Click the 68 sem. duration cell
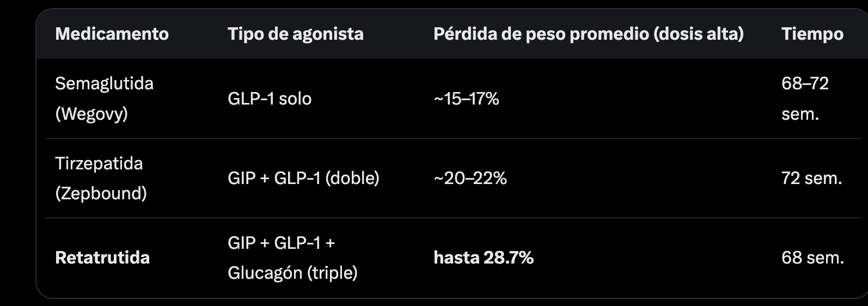 coord(812,258)
